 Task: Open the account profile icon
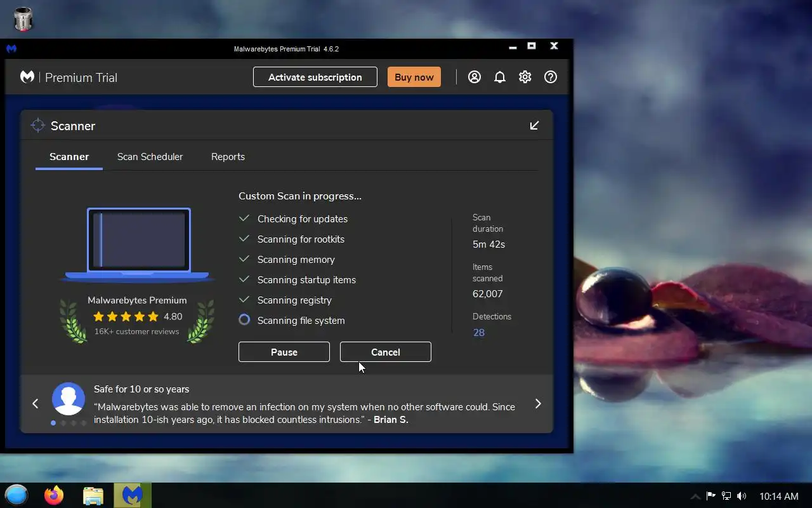pyautogui.click(x=475, y=77)
